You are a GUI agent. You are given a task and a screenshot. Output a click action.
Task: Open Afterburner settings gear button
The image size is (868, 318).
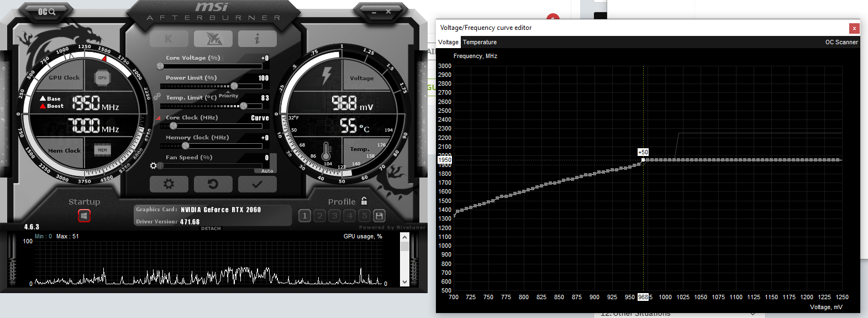tap(169, 184)
